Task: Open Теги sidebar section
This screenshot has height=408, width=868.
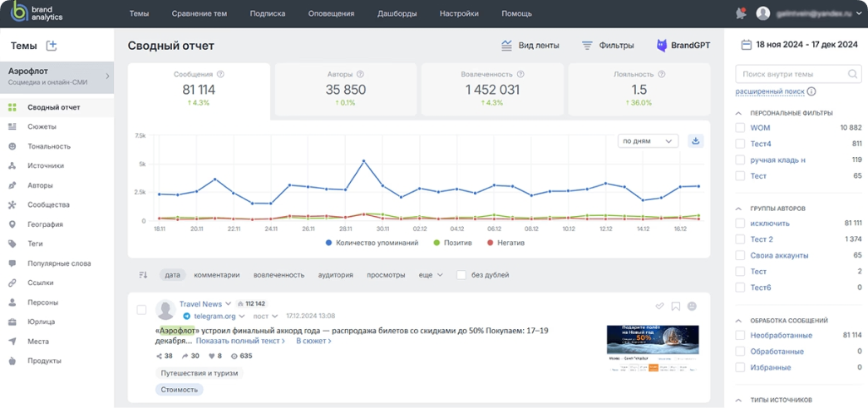Action: click(x=35, y=243)
